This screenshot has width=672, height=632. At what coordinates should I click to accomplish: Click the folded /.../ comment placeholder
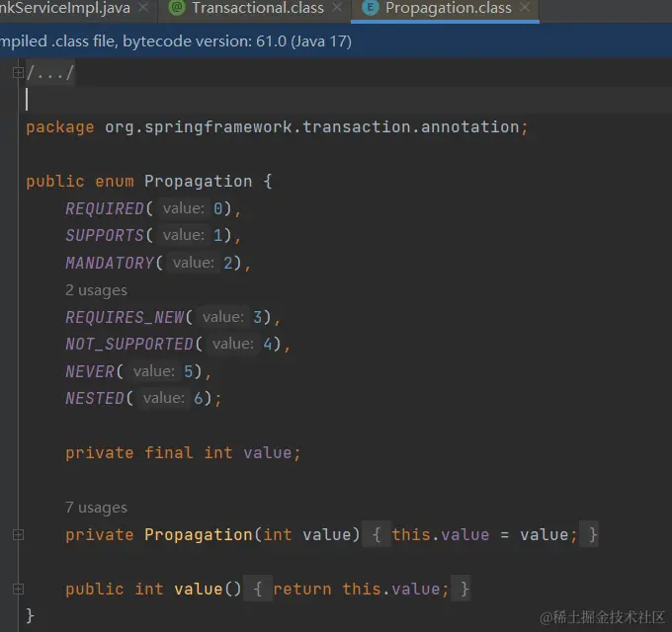pos(49,73)
